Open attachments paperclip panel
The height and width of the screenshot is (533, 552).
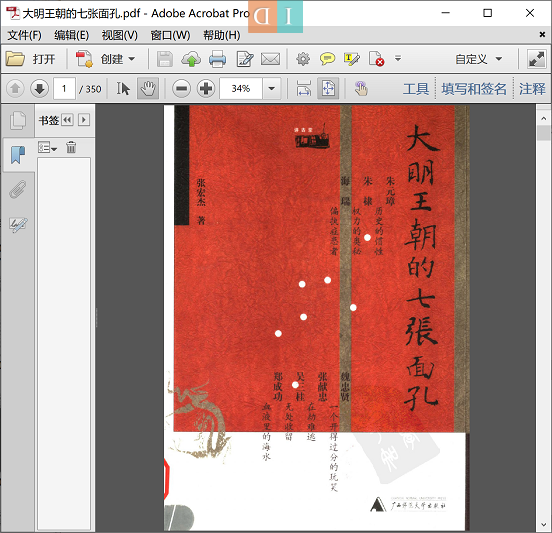(18, 189)
